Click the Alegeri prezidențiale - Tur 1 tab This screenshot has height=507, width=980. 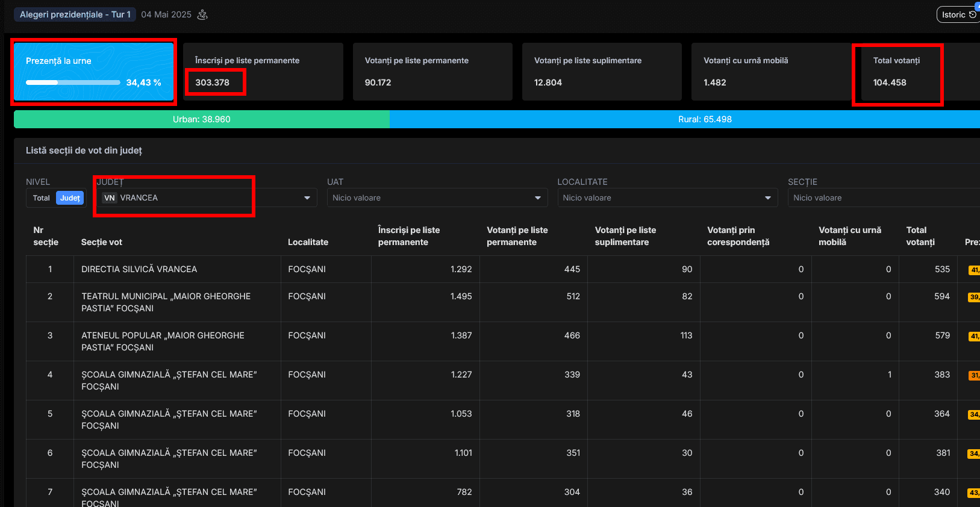point(75,14)
